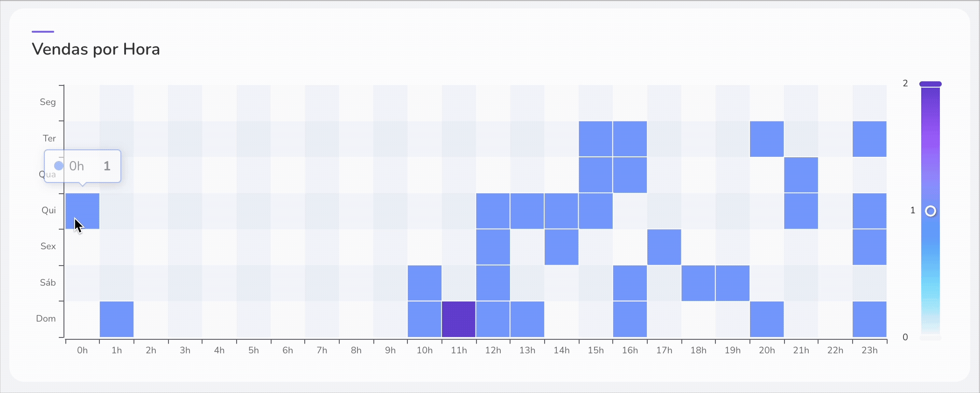Click the Qui 13h heatmap cell
This screenshot has width=980, height=393.
click(527, 211)
